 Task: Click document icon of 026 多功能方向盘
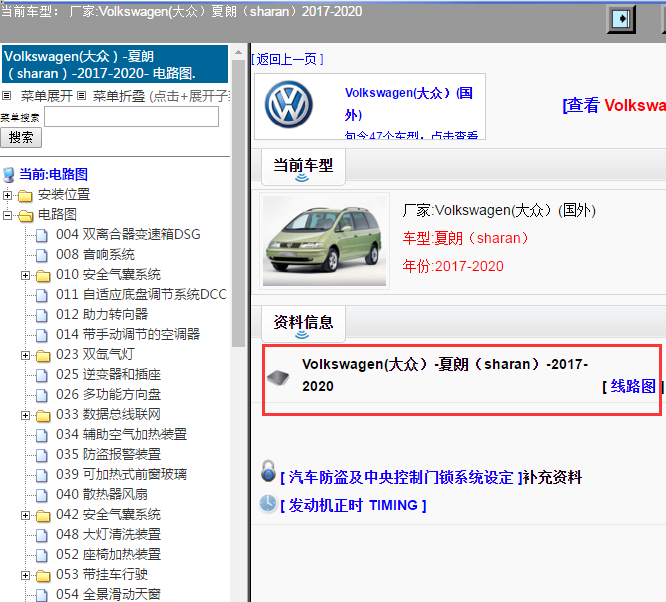click(42, 395)
